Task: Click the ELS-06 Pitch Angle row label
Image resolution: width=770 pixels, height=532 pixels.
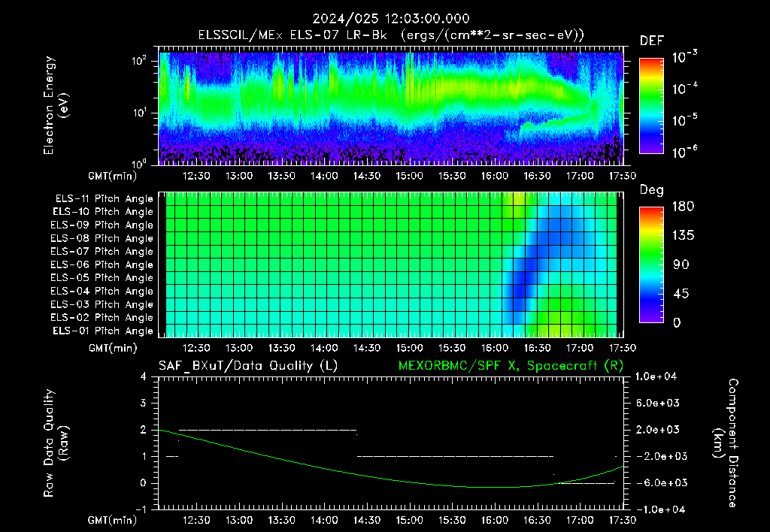Action: tap(102, 265)
